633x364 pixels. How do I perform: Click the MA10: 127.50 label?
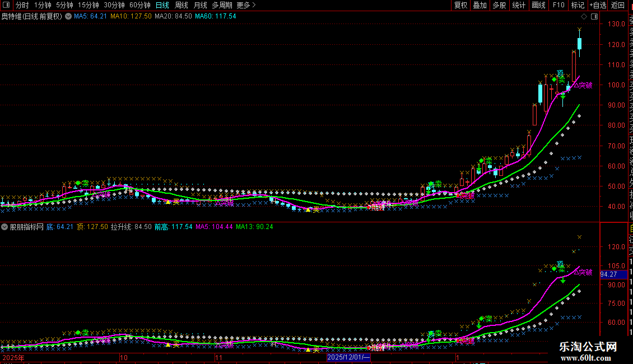pos(131,17)
